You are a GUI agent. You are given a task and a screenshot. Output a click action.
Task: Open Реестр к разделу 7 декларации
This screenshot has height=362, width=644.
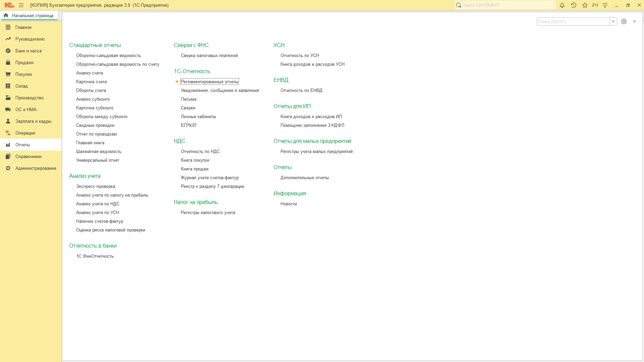pyautogui.click(x=212, y=186)
